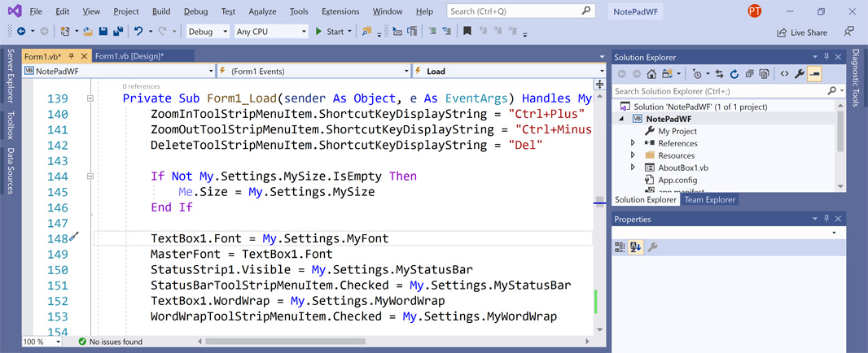Toggle Preview Selected Items in Solution Explorer
The height and width of the screenshot is (353, 868).
coord(814,74)
